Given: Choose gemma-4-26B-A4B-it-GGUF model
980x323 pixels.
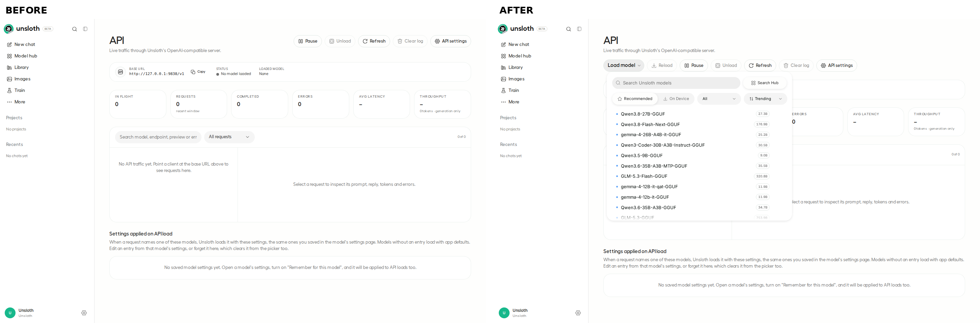Looking at the screenshot, I should (x=693, y=135).
